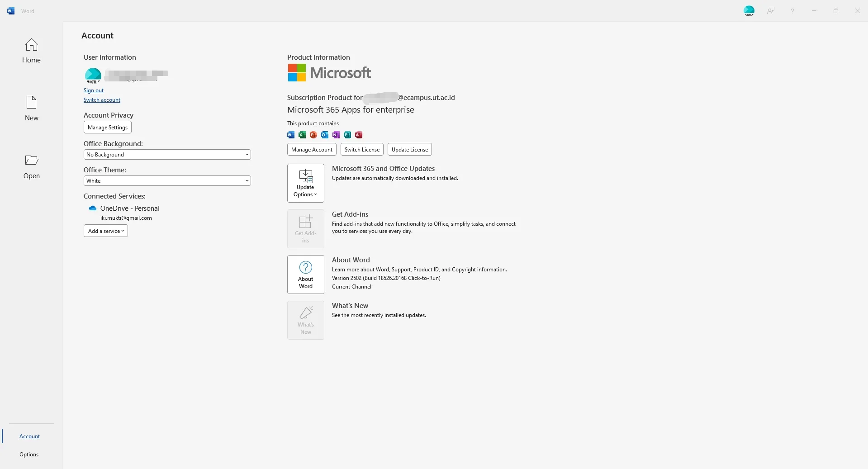Screen dimensions: 868x469
Task: Create a New document from sidebar
Action: (31, 109)
